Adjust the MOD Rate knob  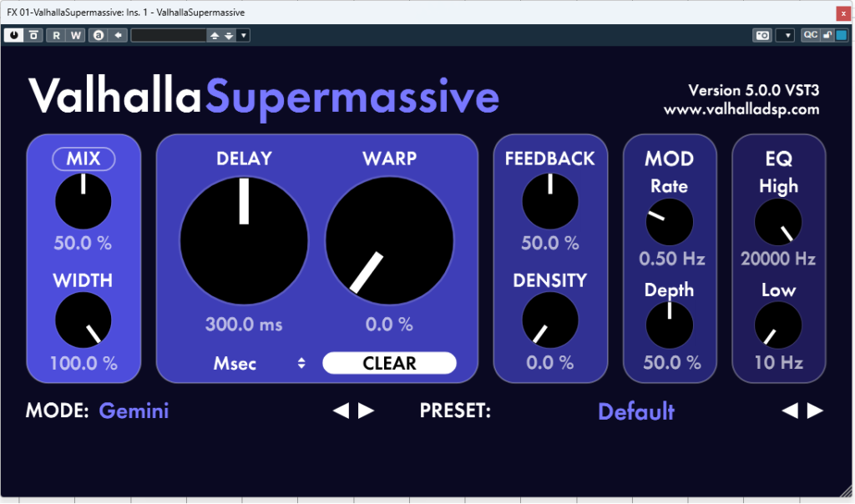click(x=670, y=222)
